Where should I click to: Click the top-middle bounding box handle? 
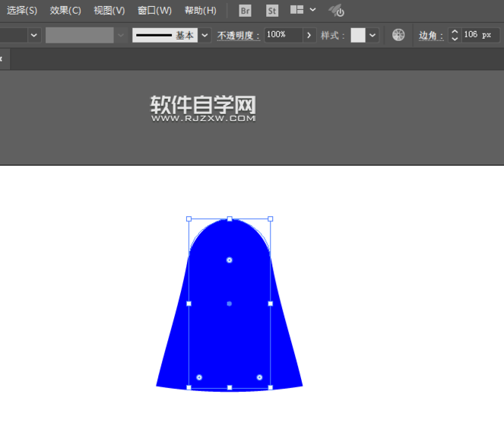230,219
